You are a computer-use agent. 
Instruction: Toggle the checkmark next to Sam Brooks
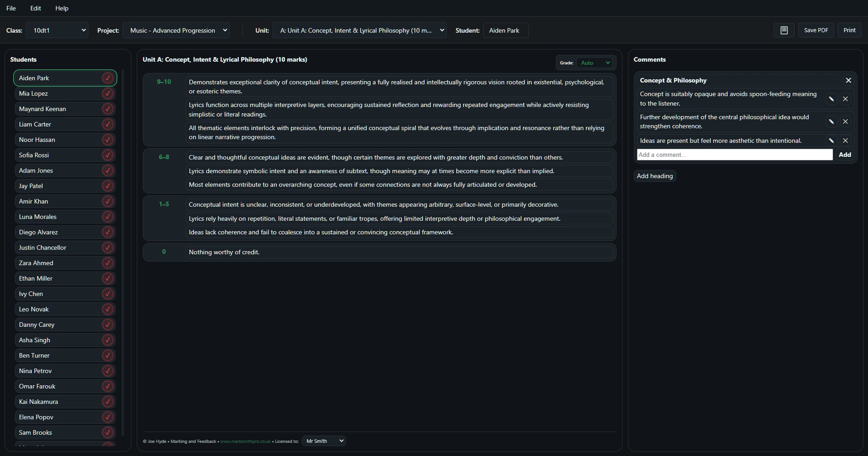point(107,432)
